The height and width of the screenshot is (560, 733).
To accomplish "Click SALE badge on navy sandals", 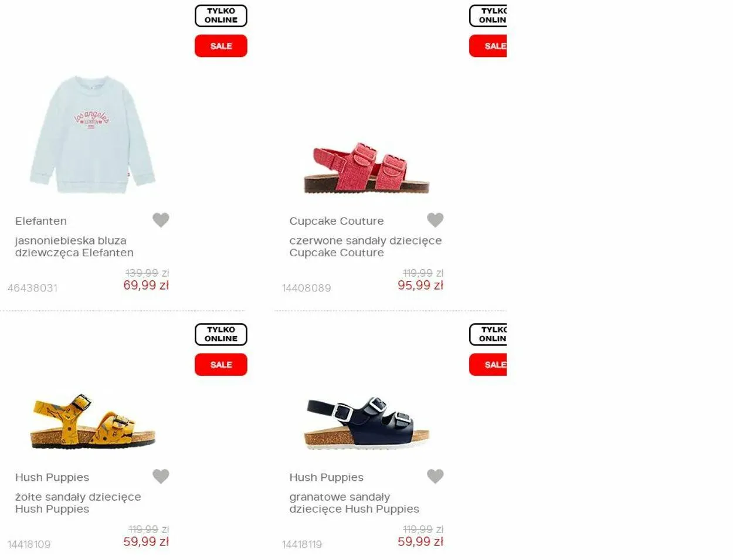I will [x=488, y=365].
